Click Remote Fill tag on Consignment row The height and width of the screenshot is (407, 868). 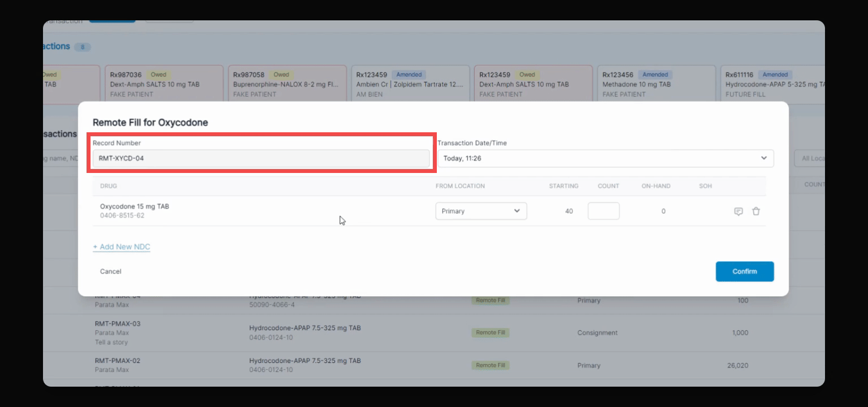pyautogui.click(x=490, y=333)
